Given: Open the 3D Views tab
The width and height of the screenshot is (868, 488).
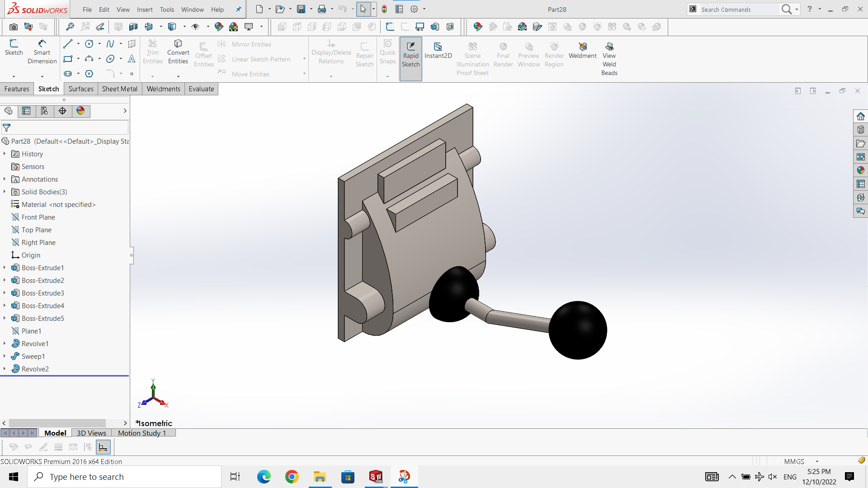Looking at the screenshot, I should coord(91,433).
